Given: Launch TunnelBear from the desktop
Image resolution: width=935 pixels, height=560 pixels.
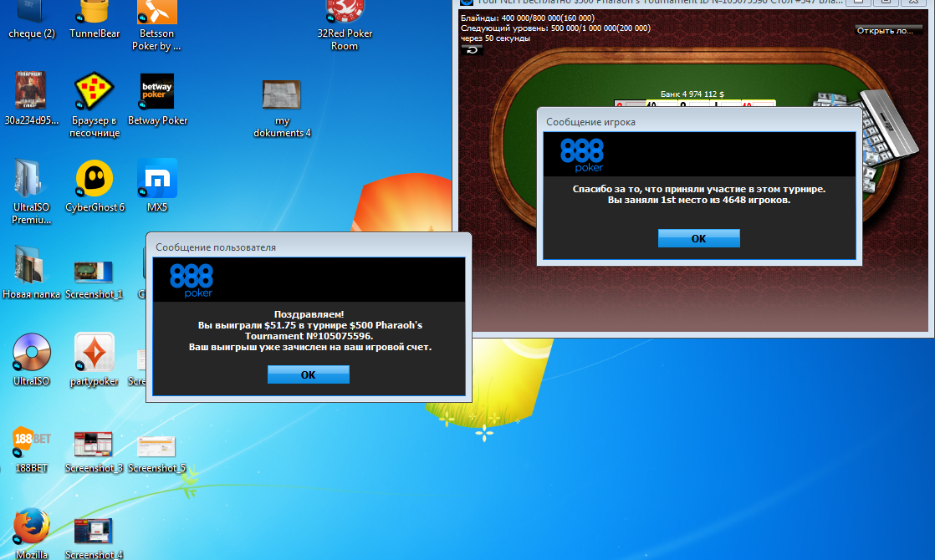Looking at the screenshot, I should click(x=95, y=20).
